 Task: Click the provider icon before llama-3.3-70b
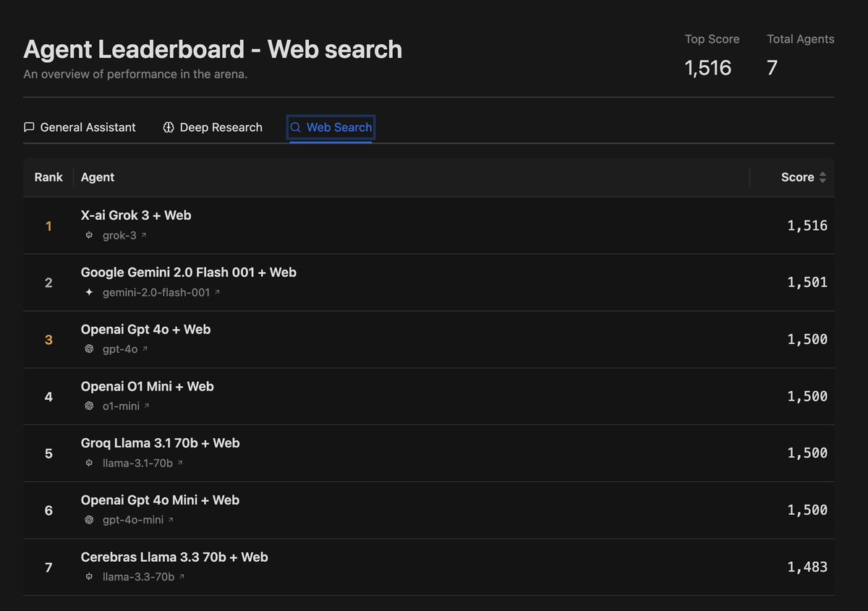point(89,577)
